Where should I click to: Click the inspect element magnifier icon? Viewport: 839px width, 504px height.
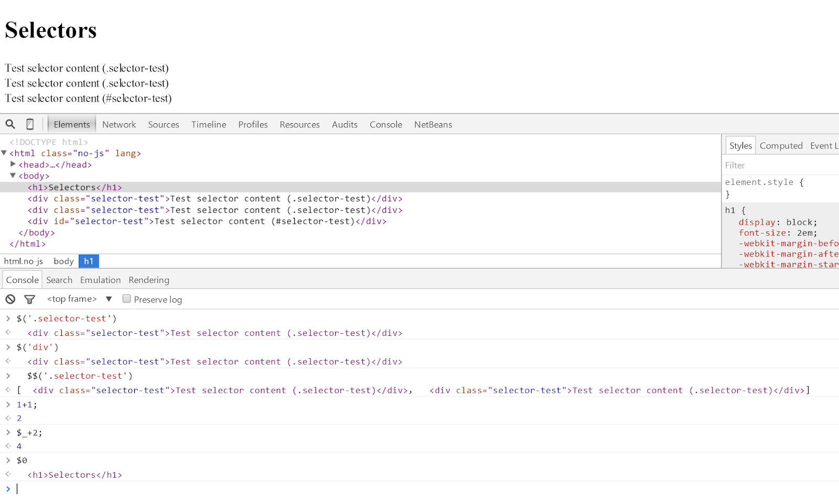click(10, 124)
